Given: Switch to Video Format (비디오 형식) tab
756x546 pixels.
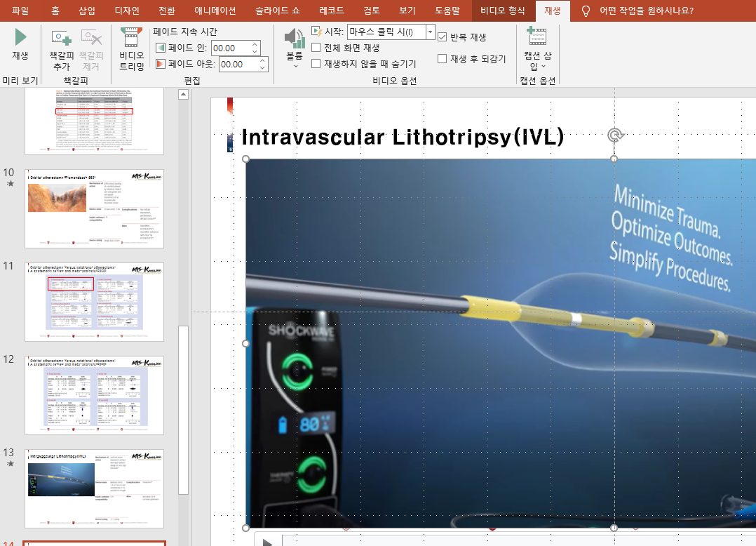Looking at the screenshot, I should 503,11.
